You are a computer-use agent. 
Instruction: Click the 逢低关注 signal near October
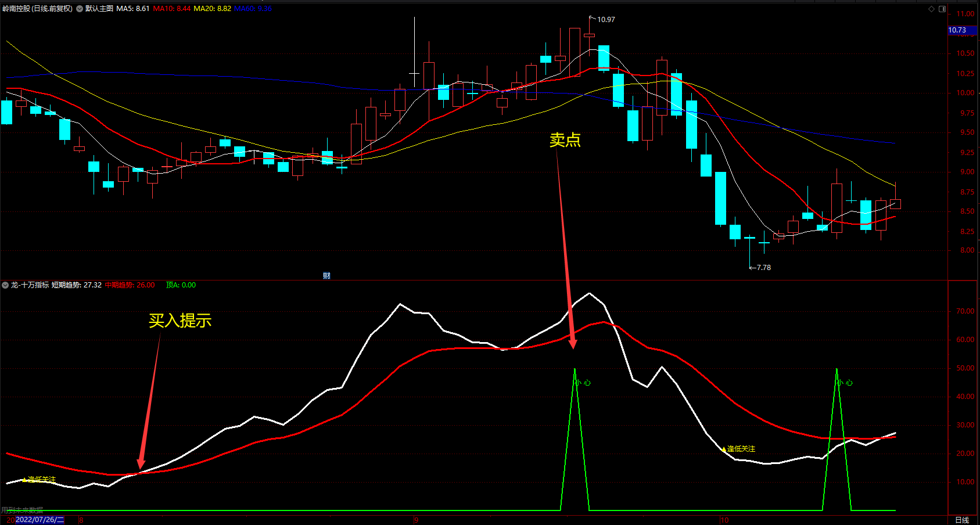pyautogui.click(x=741, y=449)
